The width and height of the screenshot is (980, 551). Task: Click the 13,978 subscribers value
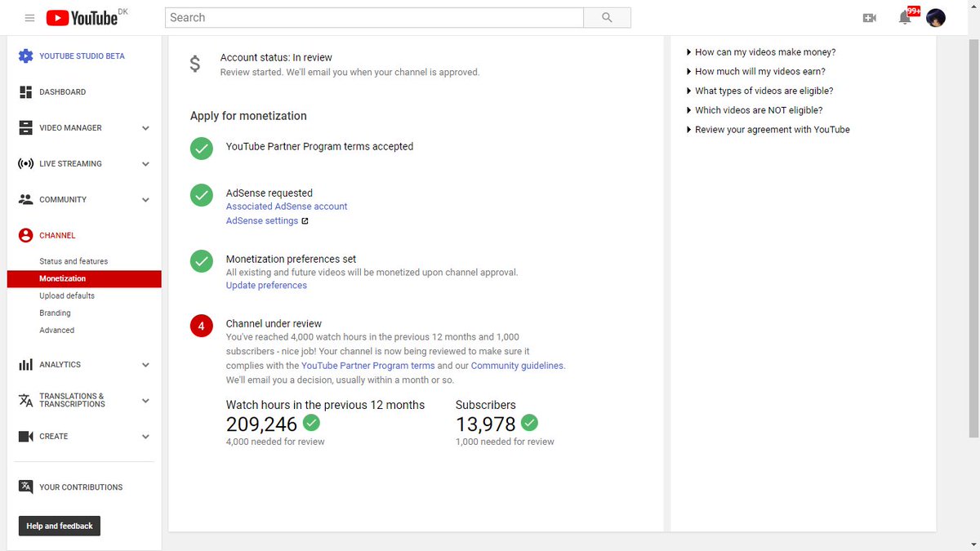[x=486, y=424]
